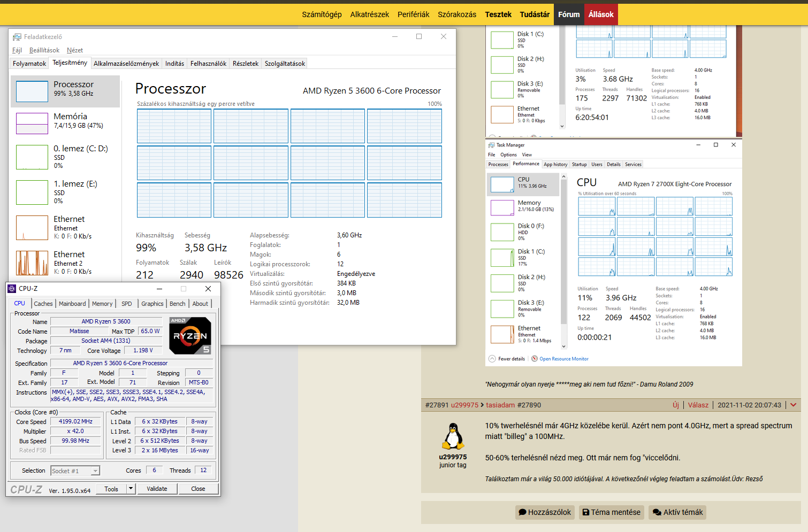This screenshot has height=532, width=808.
Task: Open the Mainboard tab in CPU-Z
Action: click(72, 304)
